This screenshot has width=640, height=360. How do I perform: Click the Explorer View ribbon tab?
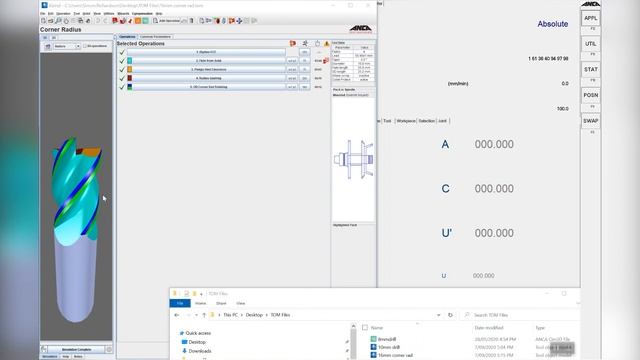point(241,303)
